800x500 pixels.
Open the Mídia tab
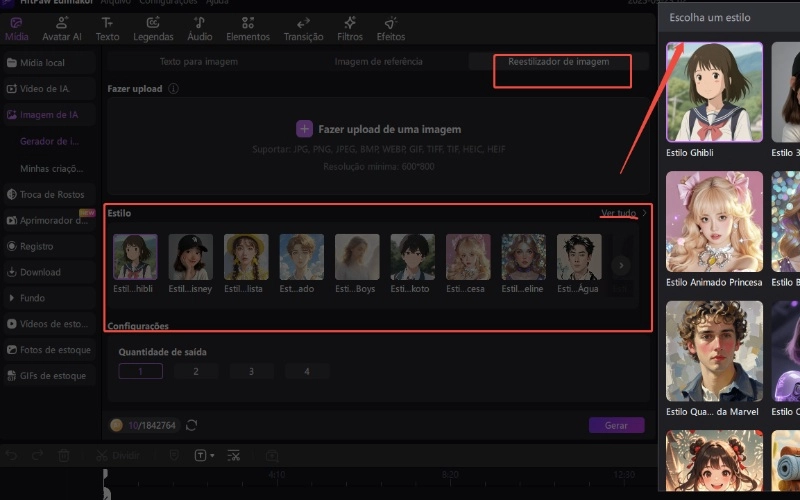click(16, 30)
